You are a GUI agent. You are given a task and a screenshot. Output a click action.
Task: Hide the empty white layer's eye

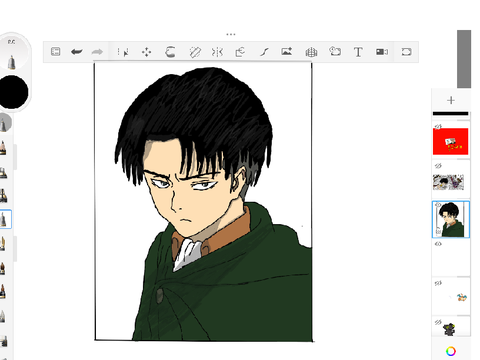point(438,244)
